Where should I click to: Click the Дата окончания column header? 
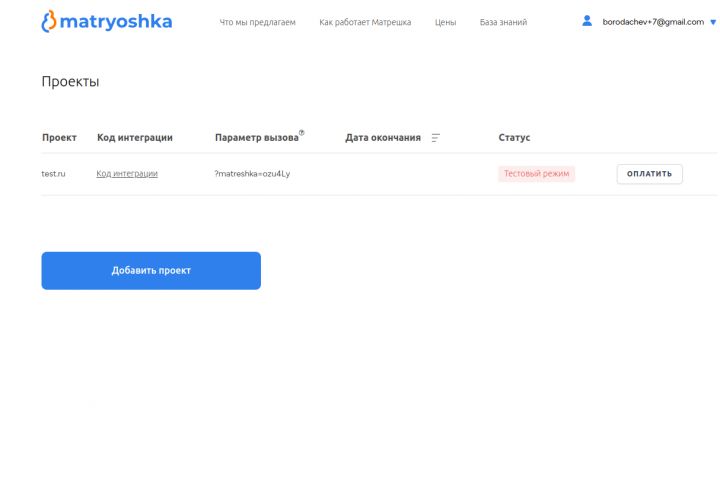click(382, 138)
